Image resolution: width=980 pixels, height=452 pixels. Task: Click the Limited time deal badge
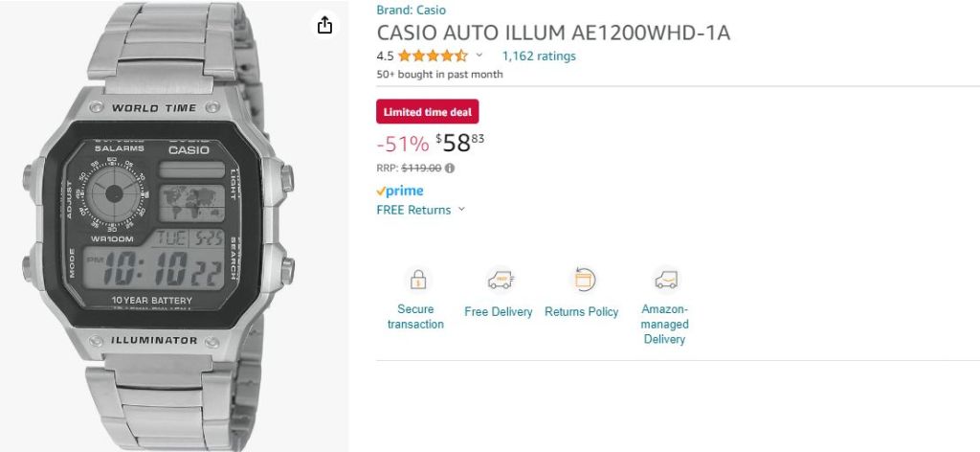427,112
